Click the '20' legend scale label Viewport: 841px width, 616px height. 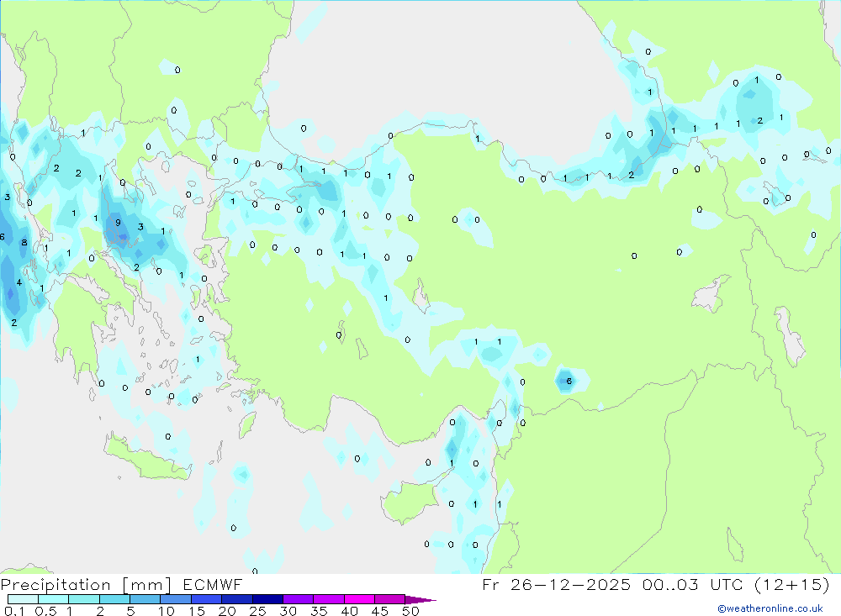tap(227, 611)
